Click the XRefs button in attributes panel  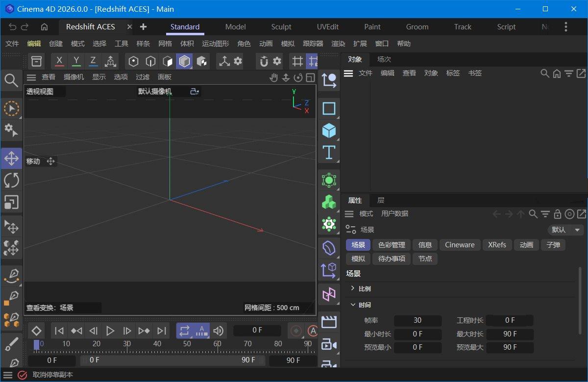click(x=497, y=245)
